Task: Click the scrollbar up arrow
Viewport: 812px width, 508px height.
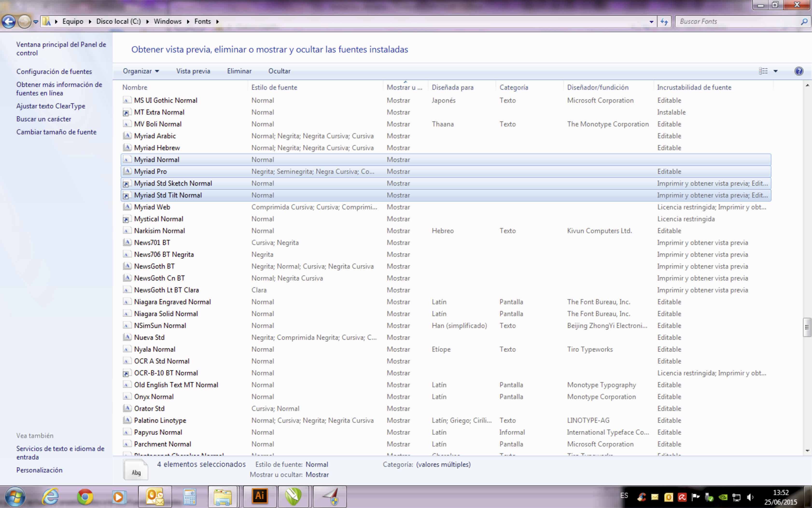Action: pyautogui.click(x=807, y=85)
